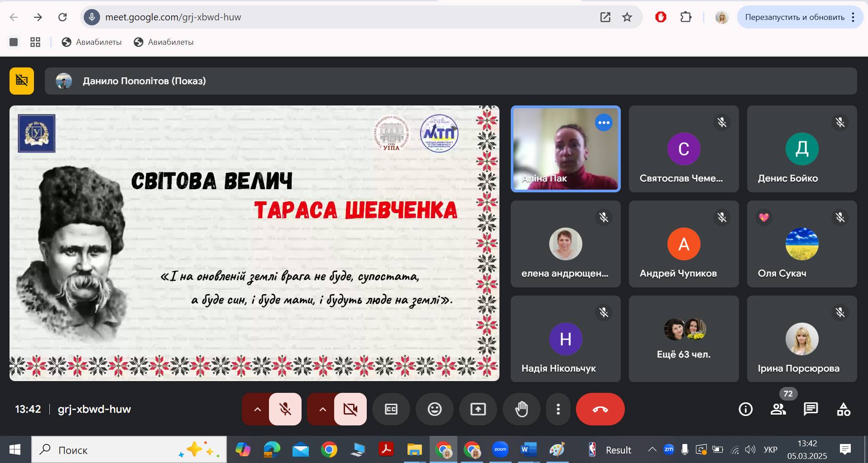Open the three-dot more options menu
Screen dimensions: 868x463
tap(558, 409)
